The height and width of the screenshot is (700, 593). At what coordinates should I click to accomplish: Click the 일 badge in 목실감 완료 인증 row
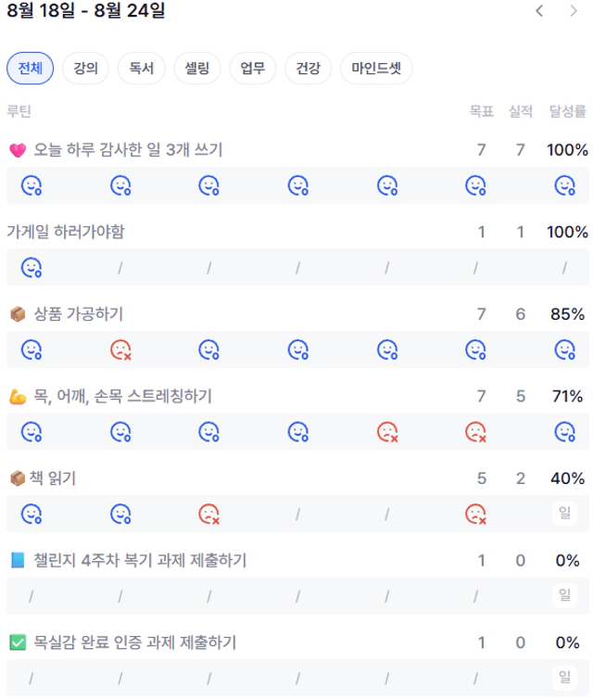tap(565, 677)
